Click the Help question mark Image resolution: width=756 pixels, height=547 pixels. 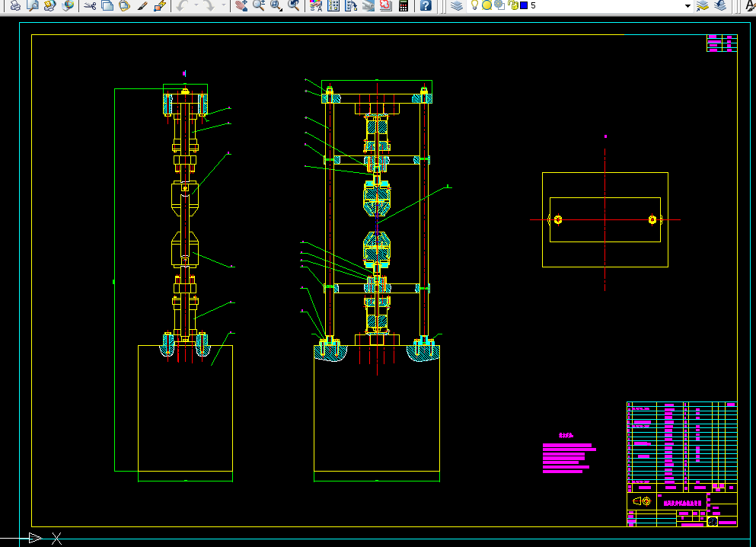click(x=426, y=5)
